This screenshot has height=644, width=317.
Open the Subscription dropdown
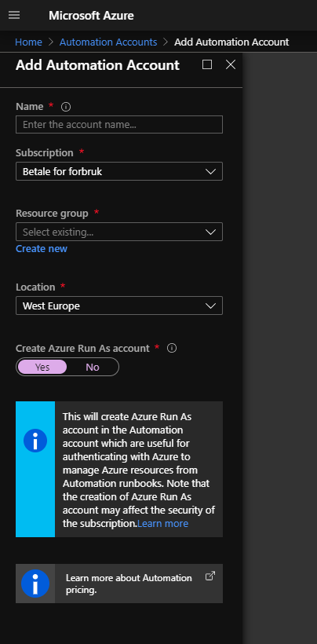(119, 171)
